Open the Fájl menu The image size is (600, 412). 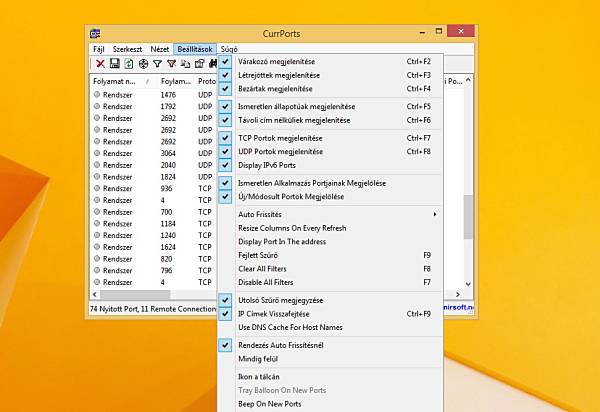pos(99,49)
